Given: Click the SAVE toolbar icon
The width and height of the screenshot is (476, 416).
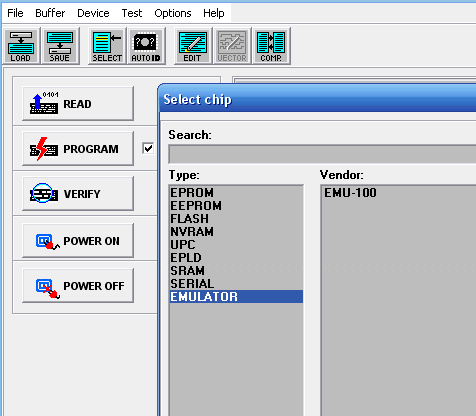Looking at the screenshot, I should point(60,46).
